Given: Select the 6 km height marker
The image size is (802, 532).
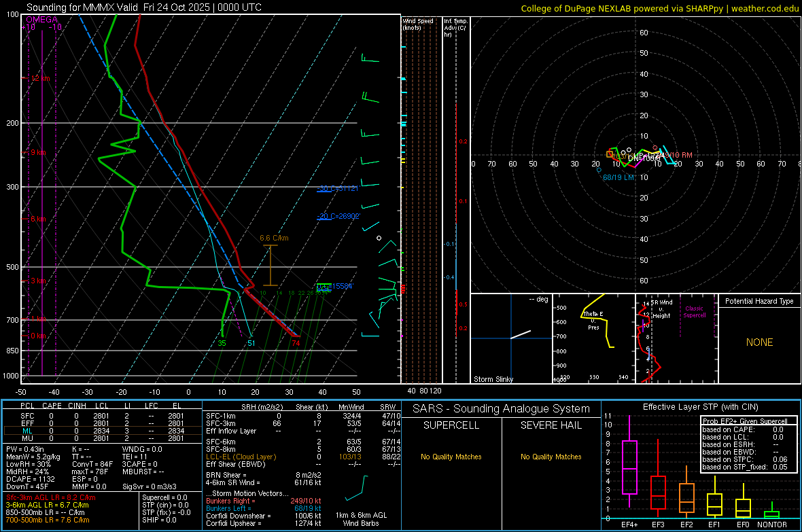Looking at the screenshot, I should coord(38,219).
